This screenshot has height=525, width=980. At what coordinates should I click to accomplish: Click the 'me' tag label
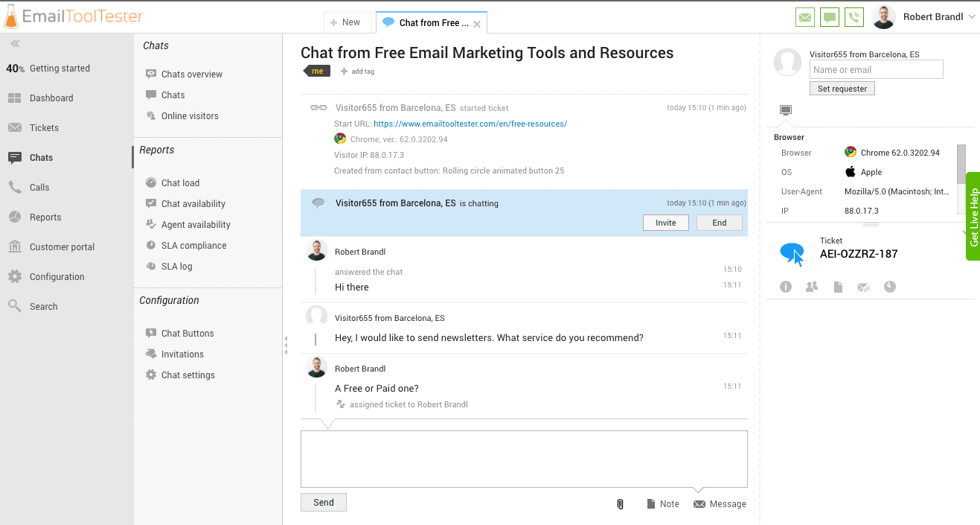317,71
